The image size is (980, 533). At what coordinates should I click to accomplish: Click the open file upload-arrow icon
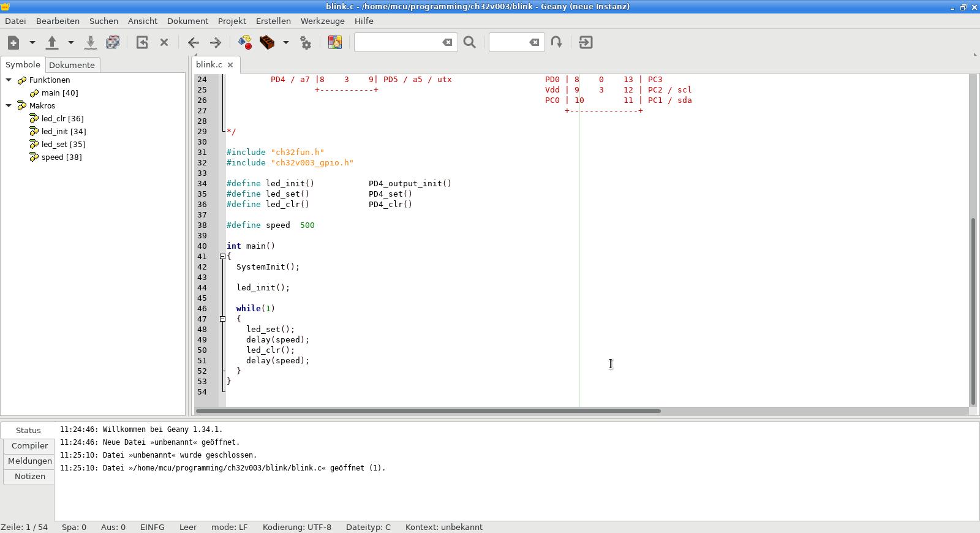(x=52, y=42)
